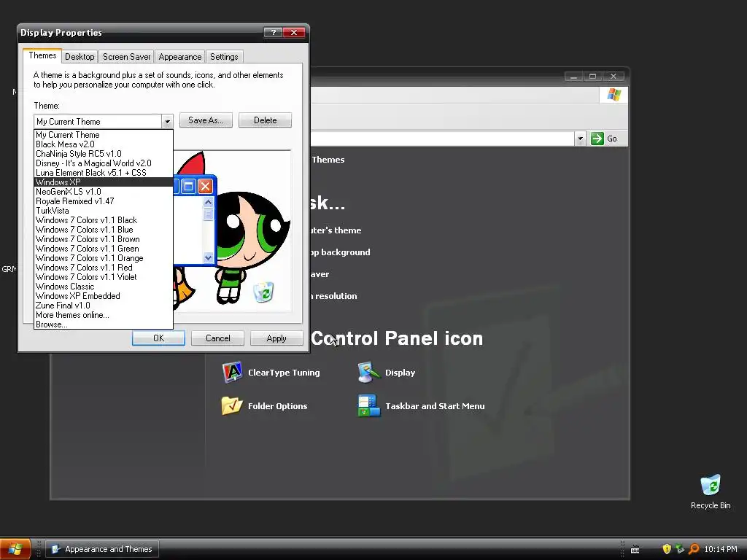Viewport: 747px width, 560px height.
Task: Select the Windows Classic theme
Action: (104, 287)
